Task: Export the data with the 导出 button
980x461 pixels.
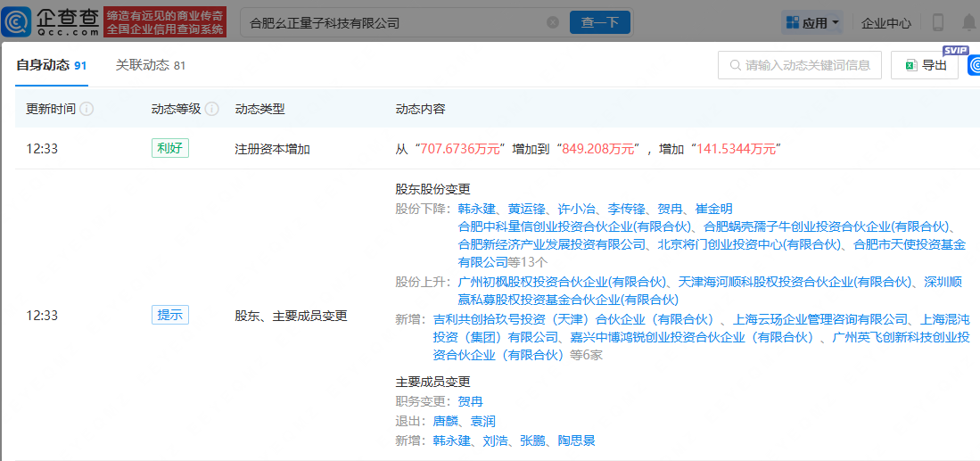Action: 925,65
